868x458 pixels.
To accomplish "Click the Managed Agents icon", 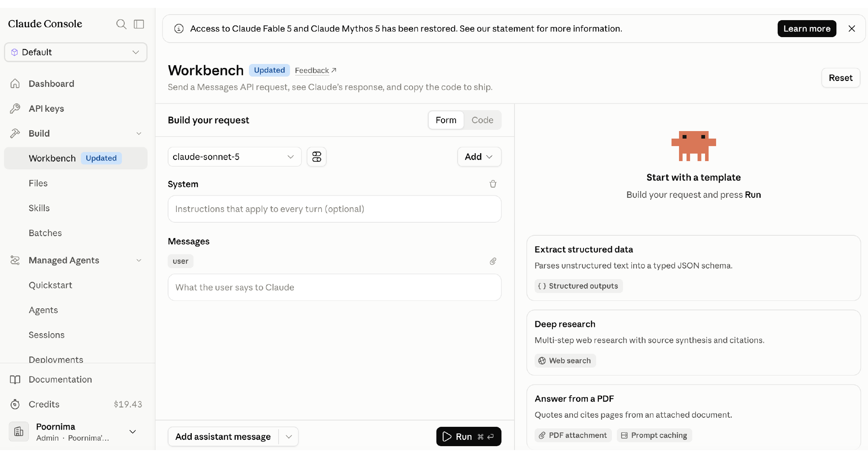I will tap(15, 260).
